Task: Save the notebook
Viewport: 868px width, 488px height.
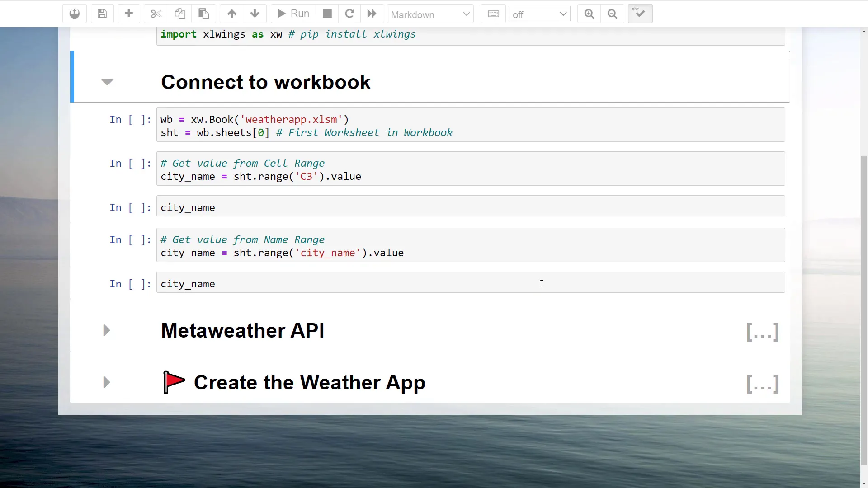Action: click(x=102, y=14)
